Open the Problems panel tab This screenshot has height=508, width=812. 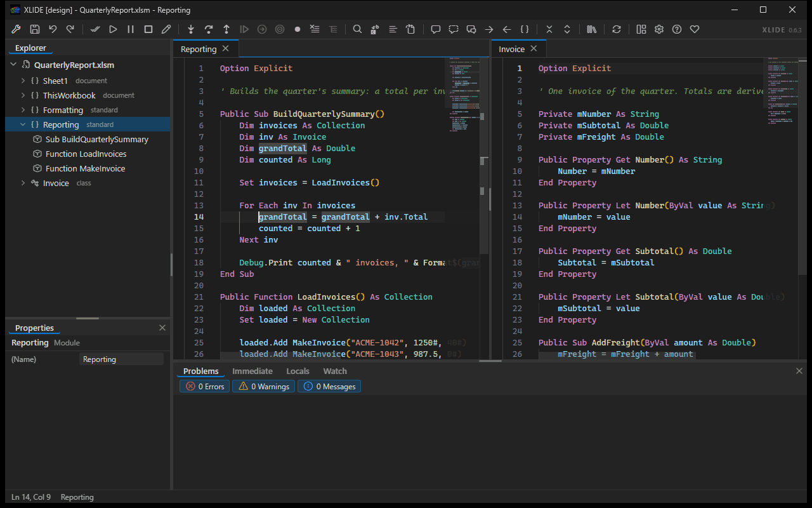[x=200, y=371]
